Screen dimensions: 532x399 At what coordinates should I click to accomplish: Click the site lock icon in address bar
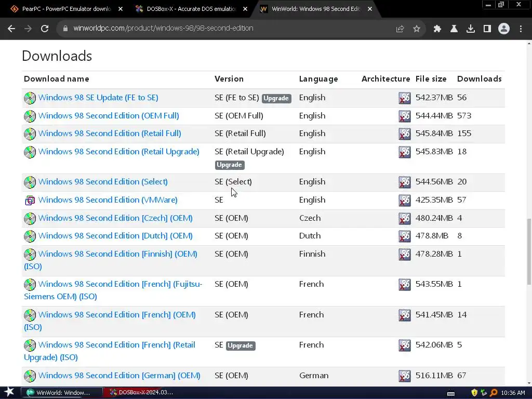(x=65, y=29)
